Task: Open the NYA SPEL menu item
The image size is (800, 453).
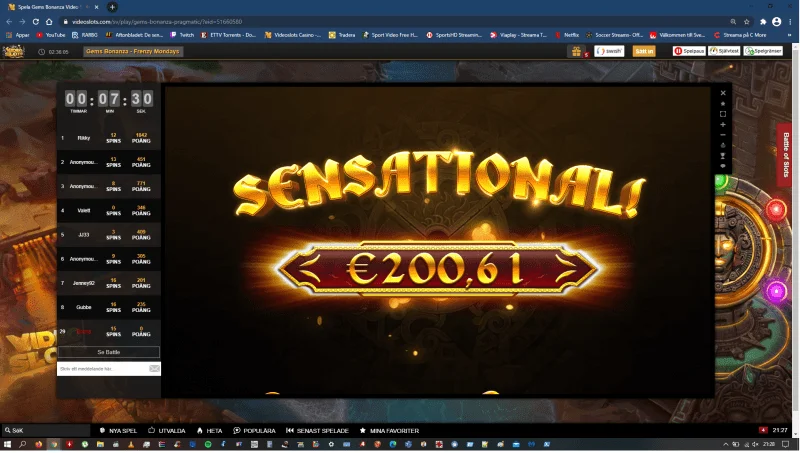Action: (118, 431)
